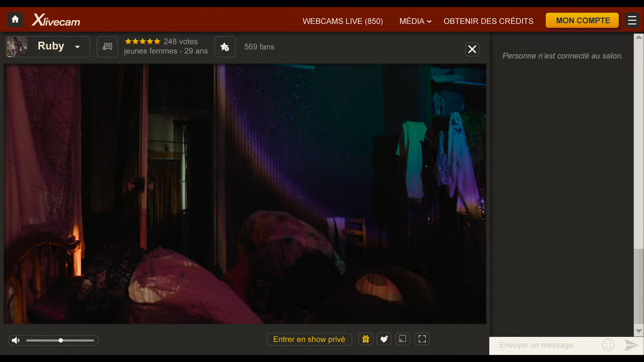Send a gift with the gift icon

coord(365,339)
